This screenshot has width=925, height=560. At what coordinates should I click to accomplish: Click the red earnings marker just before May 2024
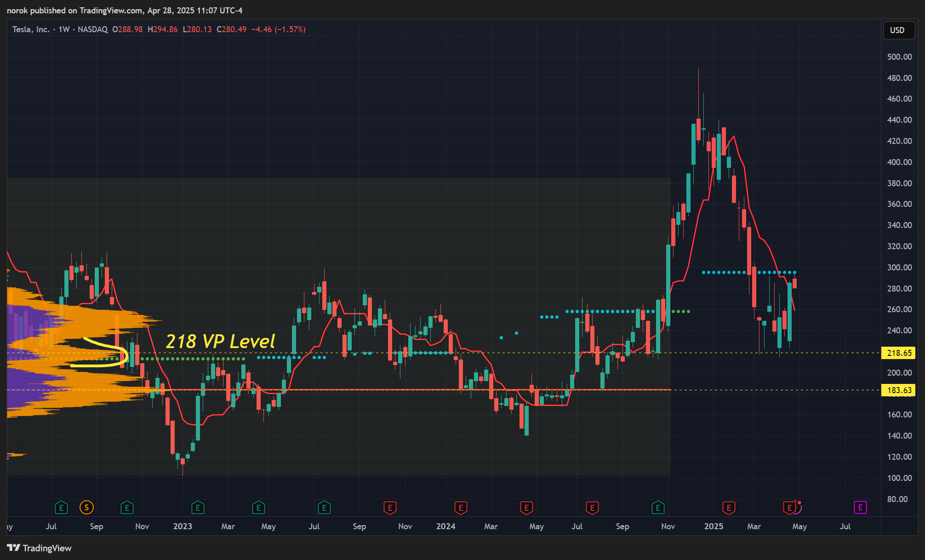(526, 508)
